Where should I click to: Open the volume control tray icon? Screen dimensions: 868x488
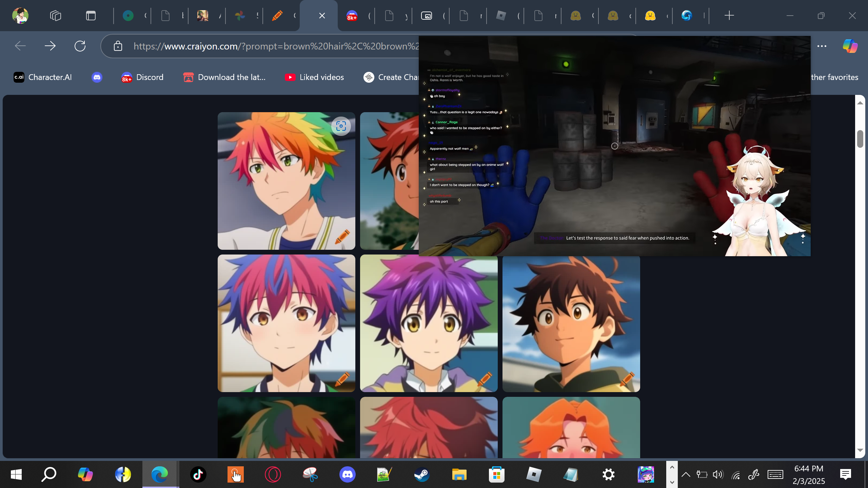[x=718, y=474]
